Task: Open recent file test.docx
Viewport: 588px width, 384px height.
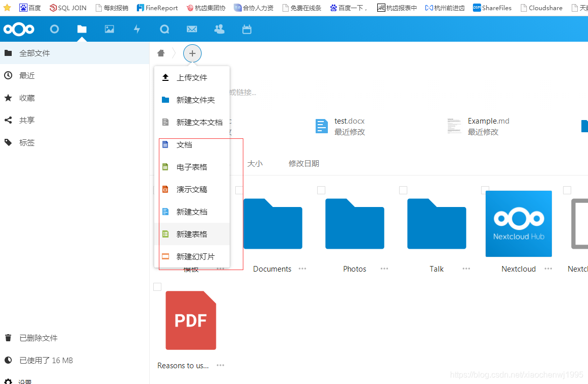Action: [341, 127]
